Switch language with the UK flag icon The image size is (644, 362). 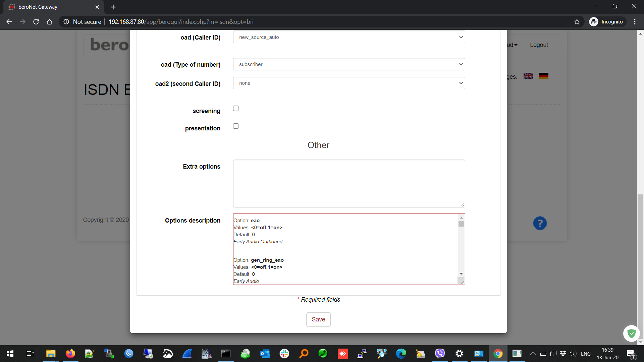pyautogui.click(x=528, y=76)
